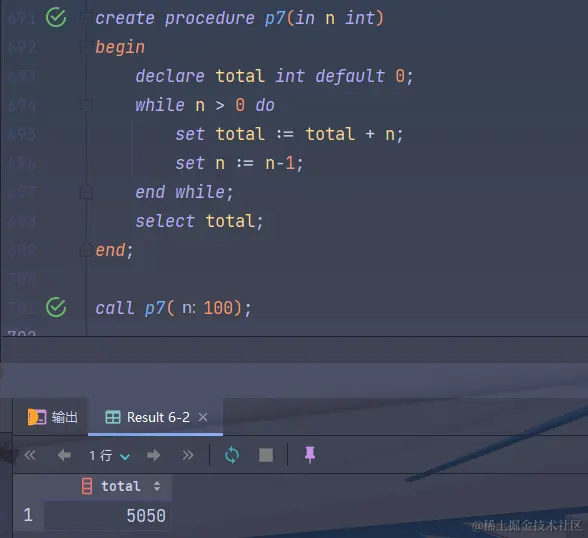
Task: Go to next results page arrow
Action: click(x=153, y=455)
